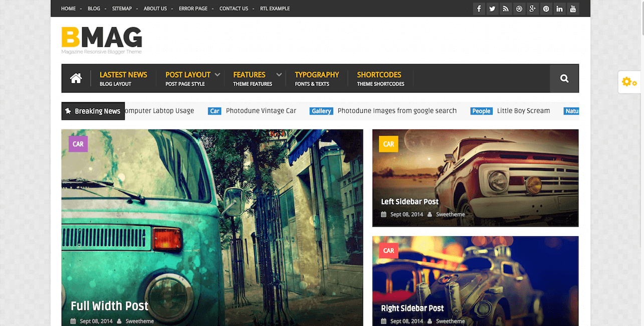Click Sweetheme author on Left Sidebar Post
This screenshot has height=326, width=644.
(x=451, y=215)
